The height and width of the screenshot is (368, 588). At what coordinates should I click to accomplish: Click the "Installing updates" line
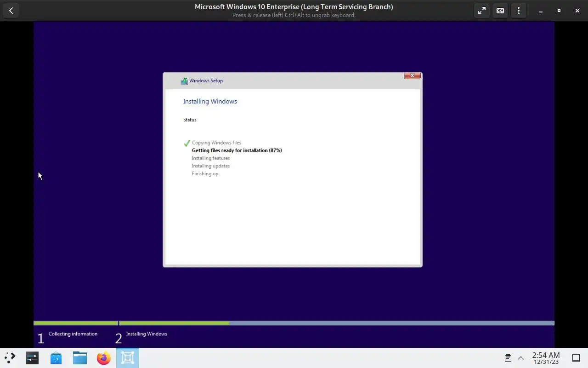pos(210,166)
